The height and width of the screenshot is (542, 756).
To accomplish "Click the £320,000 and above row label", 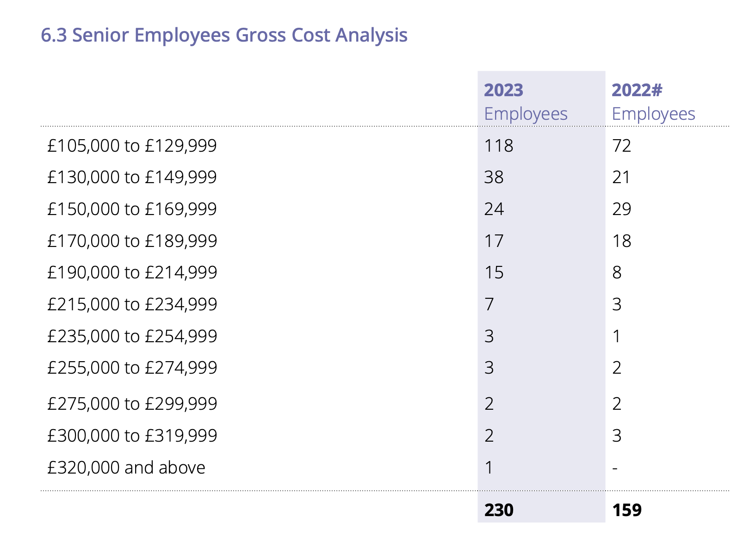I will (x=126, y=468).
